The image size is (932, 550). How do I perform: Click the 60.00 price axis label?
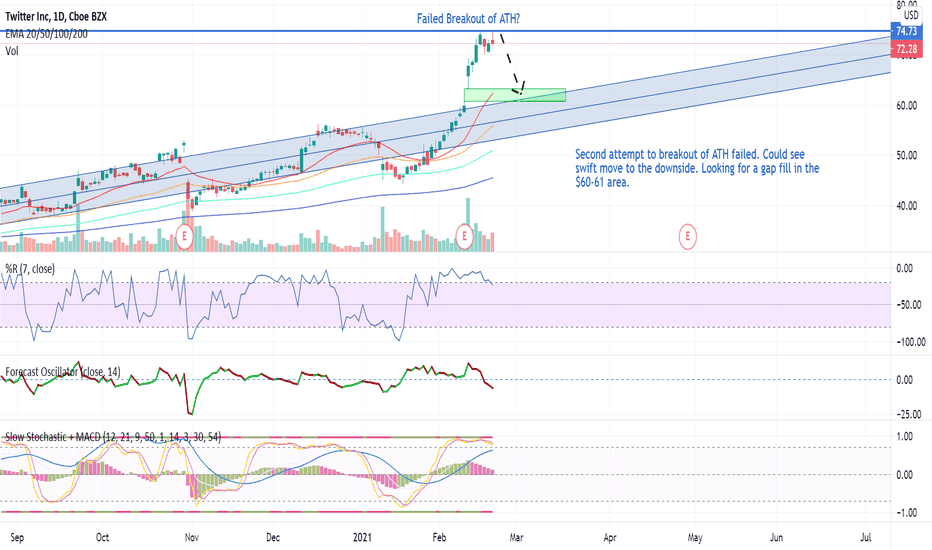tap(906, 105)
